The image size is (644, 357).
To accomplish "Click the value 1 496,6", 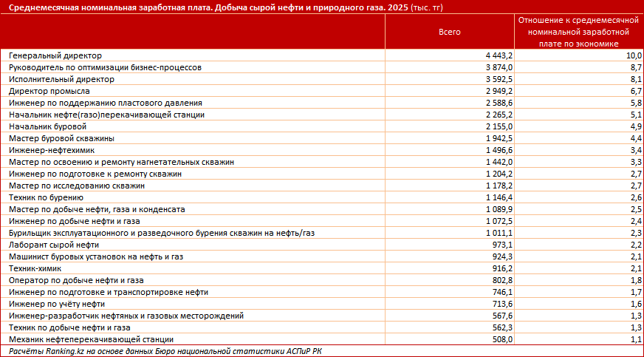I will pos(499,150).
